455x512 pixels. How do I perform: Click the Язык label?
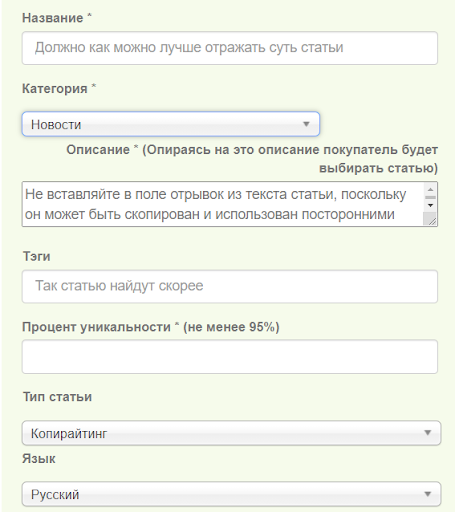[x=39, y=459]
